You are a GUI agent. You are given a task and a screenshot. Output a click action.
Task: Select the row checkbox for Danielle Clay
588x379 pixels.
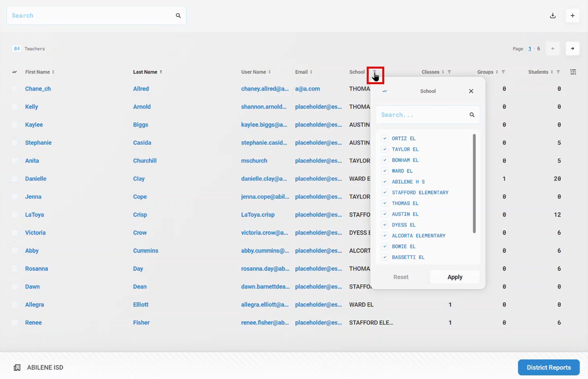tap(14, 178)
